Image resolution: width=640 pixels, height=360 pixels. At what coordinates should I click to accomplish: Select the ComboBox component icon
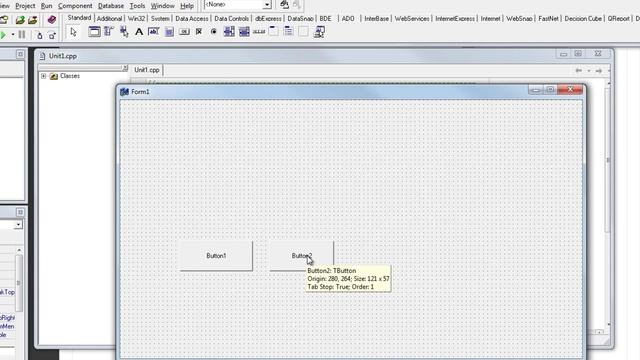[x=244, y=32]
